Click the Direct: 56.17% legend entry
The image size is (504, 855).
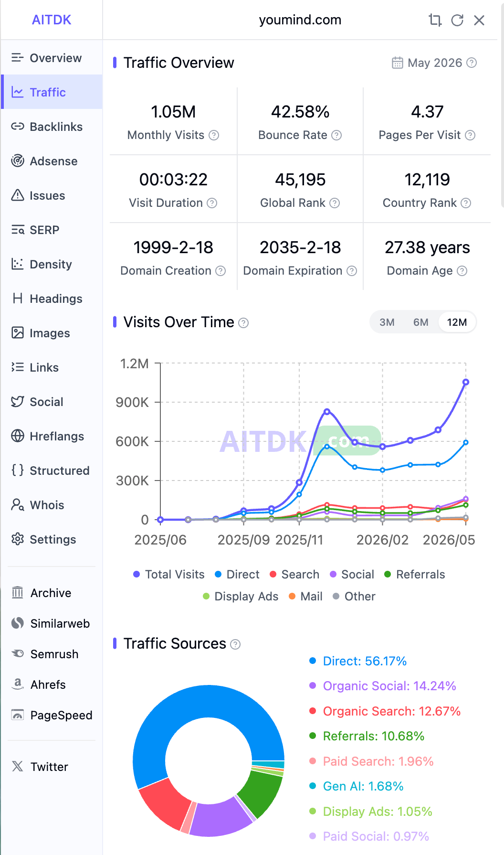coord(358,661)
